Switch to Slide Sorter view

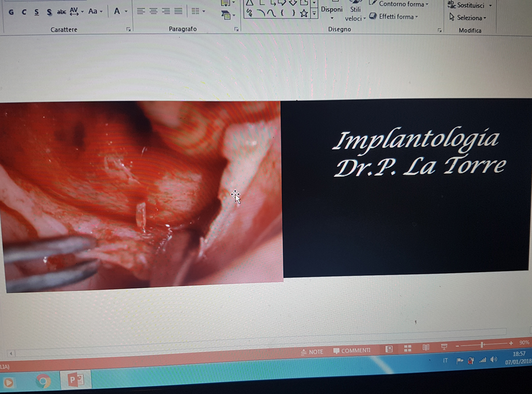pyautogui.click(x=408, y=348)
